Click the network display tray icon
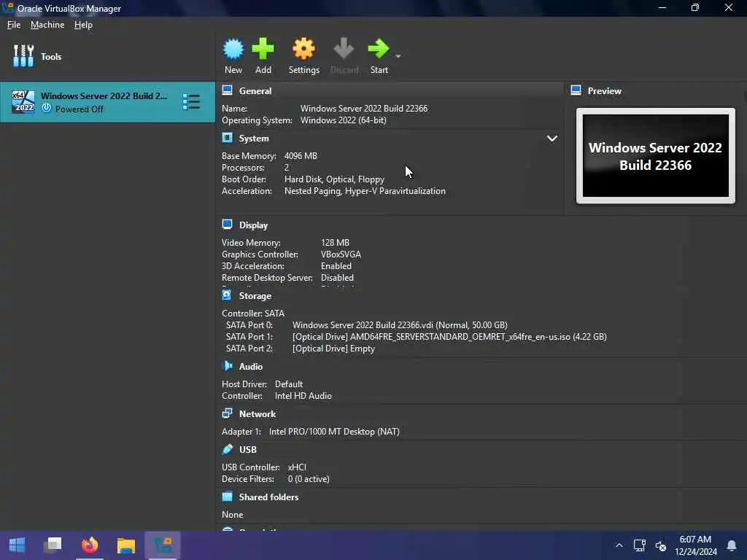This screenshot has width=747, height=560. pos(639,545)
